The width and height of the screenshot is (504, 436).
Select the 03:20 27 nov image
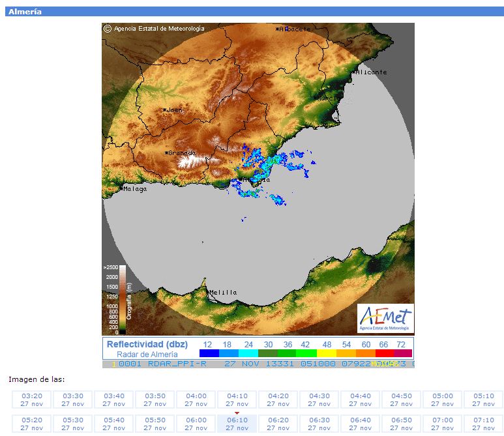coord(32,400)
